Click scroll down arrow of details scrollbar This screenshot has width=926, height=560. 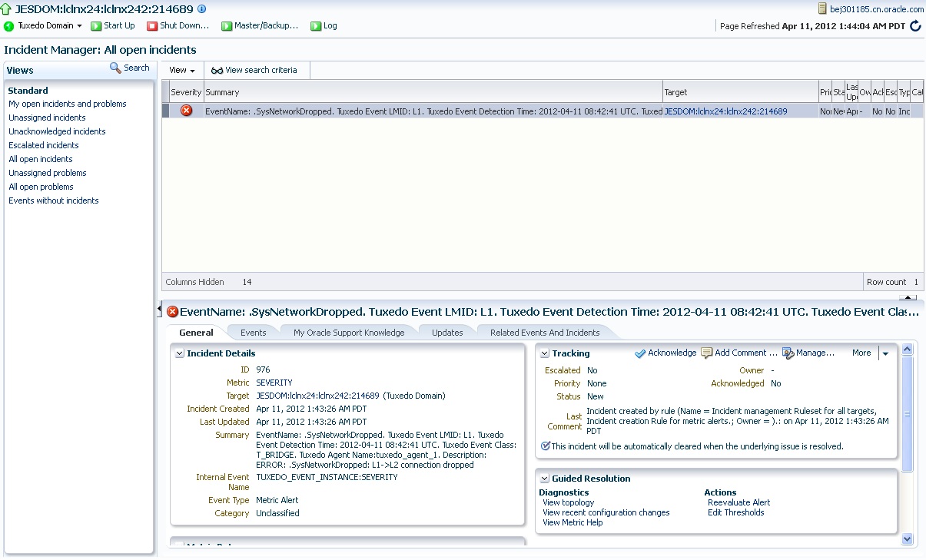pos(908,539)
